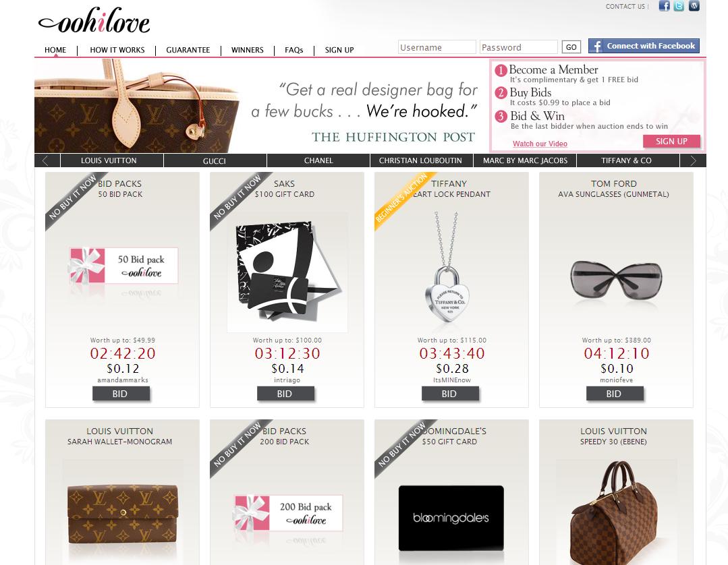This screenshot has width=728, height=565.
Task: Click the Username input field
Action: point(437,47)
